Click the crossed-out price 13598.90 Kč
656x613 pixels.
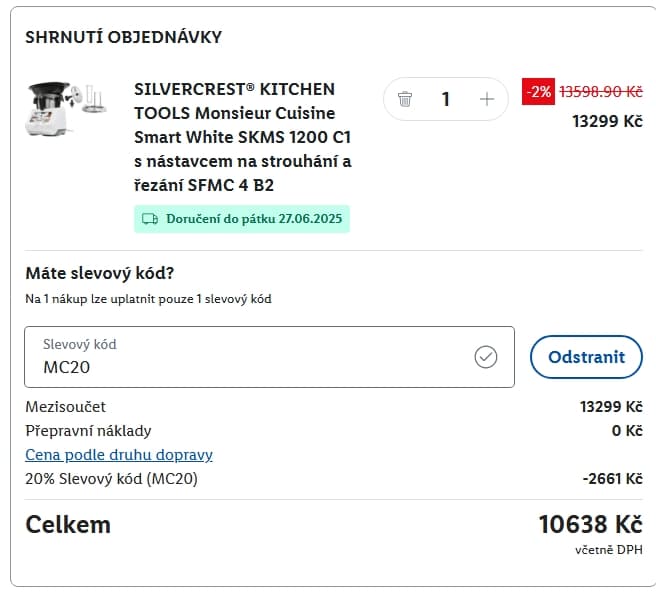pyautogui.click(x=600, y=91)
